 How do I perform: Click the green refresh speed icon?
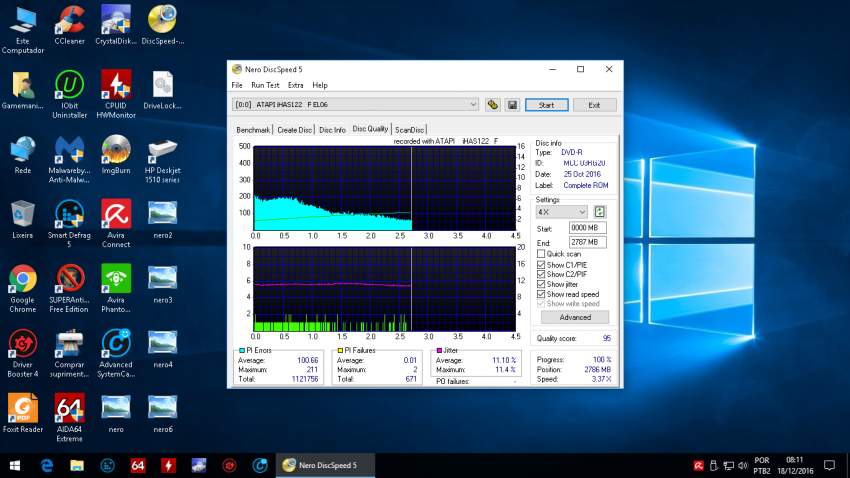(x=600, y=212)
